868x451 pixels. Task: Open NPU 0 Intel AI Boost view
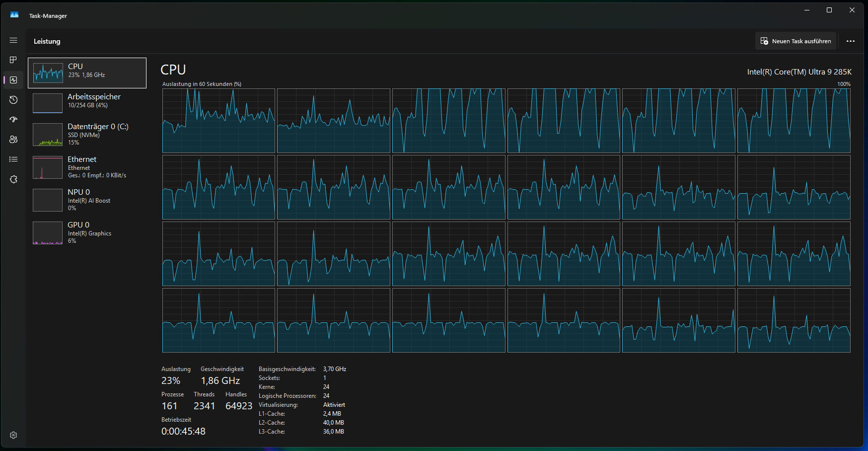[87, 200]
